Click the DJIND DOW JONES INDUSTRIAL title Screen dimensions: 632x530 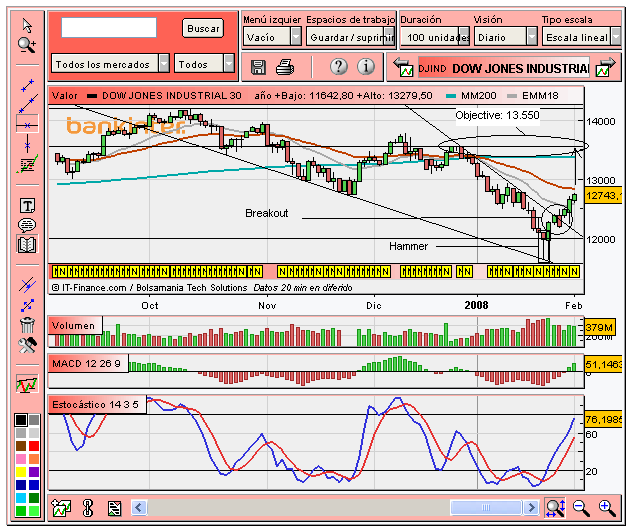tap(504, 68)
